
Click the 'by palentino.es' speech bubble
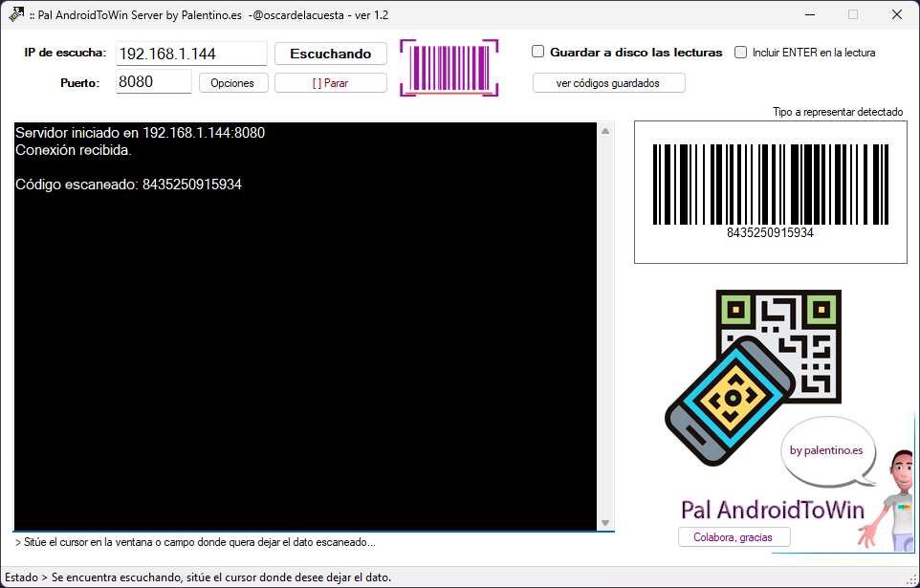coord(827,451)
